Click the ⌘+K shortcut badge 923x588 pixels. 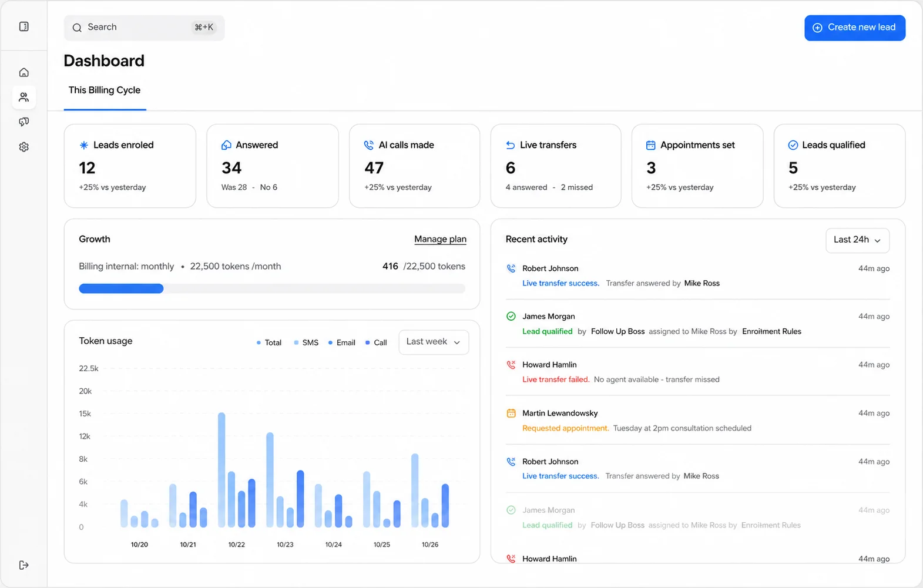click(204, 28)
